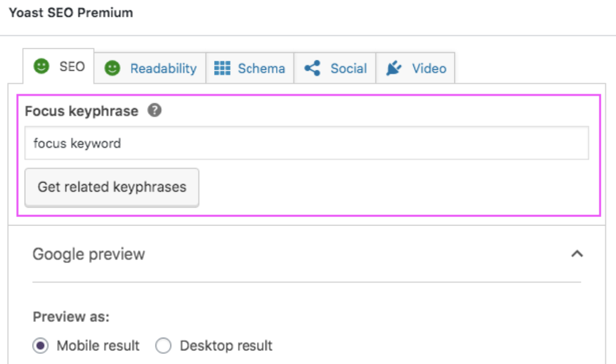Viewport: 616px width, 364px height.
Task: Click the Schema grid icon
Action: tap(222, 68)
